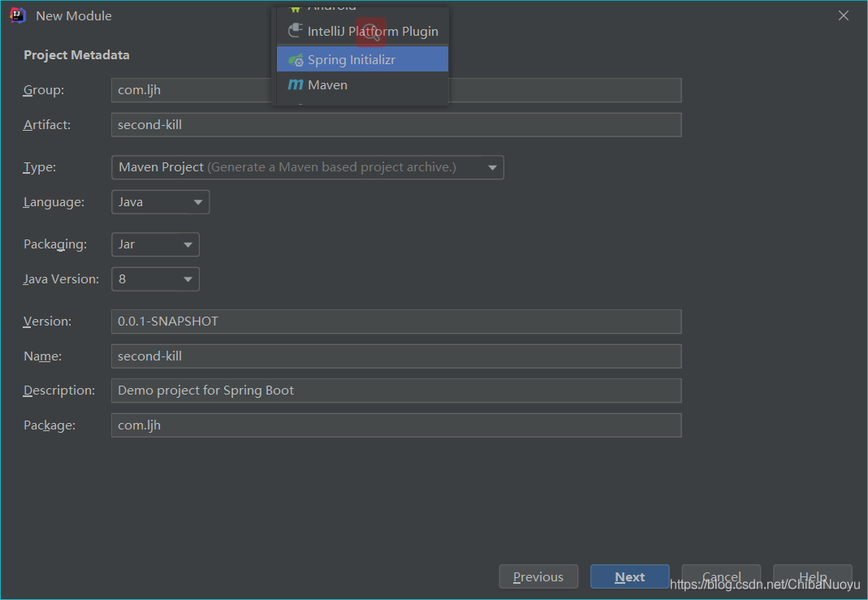
Task: Open the Type dropdown Maven Project
Action: click(308, 167)
